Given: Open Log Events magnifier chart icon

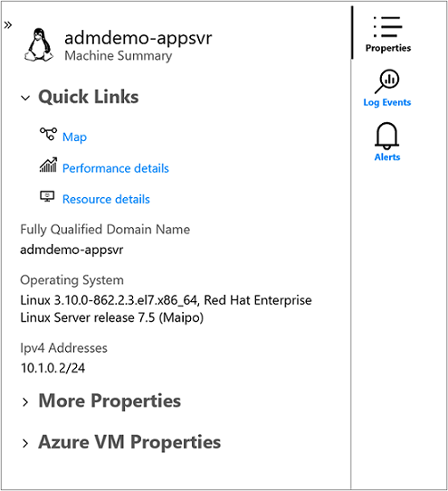Looking at the screenshot, I should (x=386, y=81).
